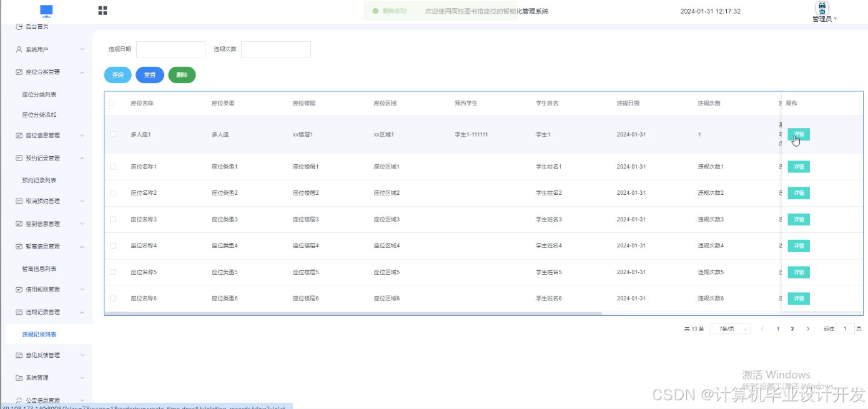Image resolution: width=868 pixels, height=409 pixels.
Task: Open 详情 for the 座位名称3 row
Action: pos(799,219)
